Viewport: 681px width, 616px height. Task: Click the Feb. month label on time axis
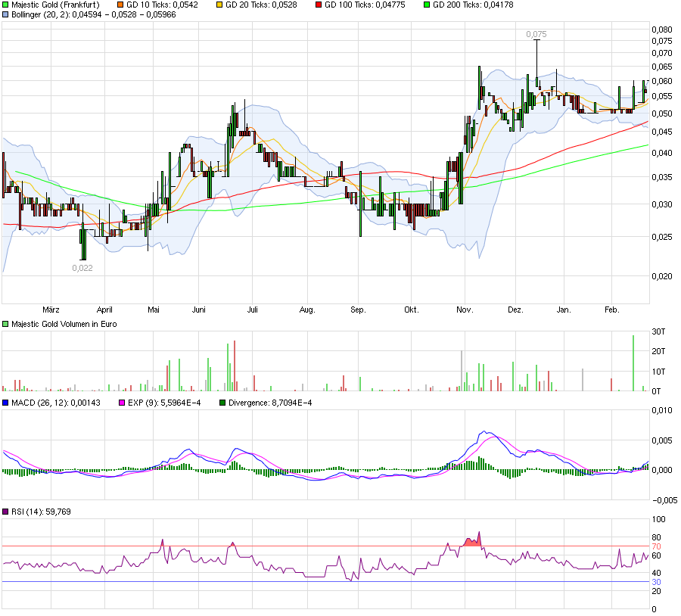[612, 310]
